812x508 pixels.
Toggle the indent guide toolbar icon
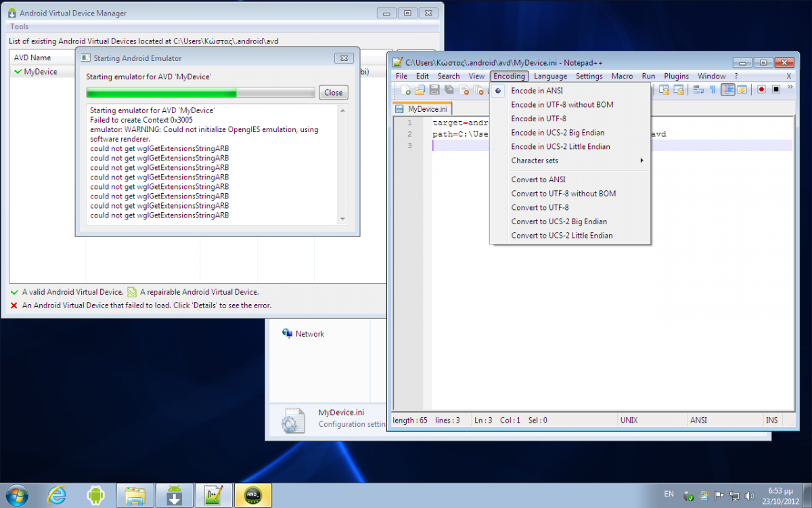pyautogui.click(x=728, y=89)
